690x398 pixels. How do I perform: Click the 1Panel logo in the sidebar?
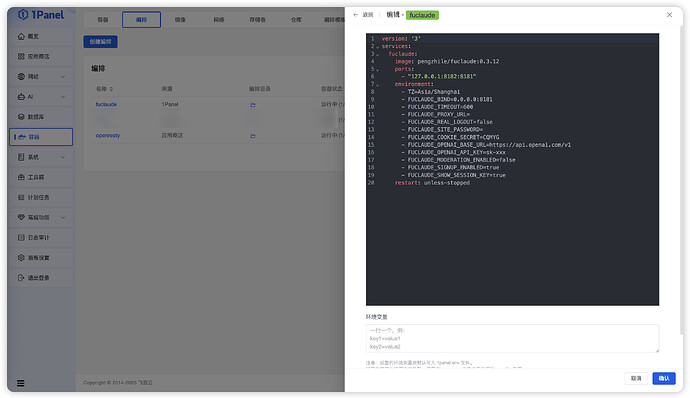(x=41, y=15)
